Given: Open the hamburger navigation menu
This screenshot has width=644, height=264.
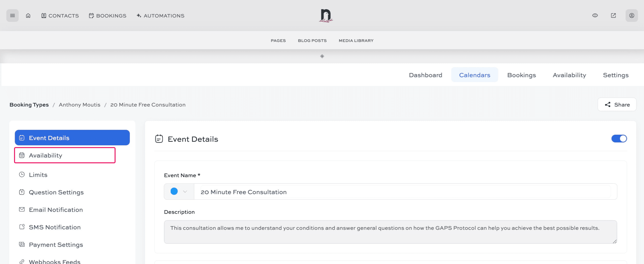Looking at the screenshot, I should (x=12, y=16).
